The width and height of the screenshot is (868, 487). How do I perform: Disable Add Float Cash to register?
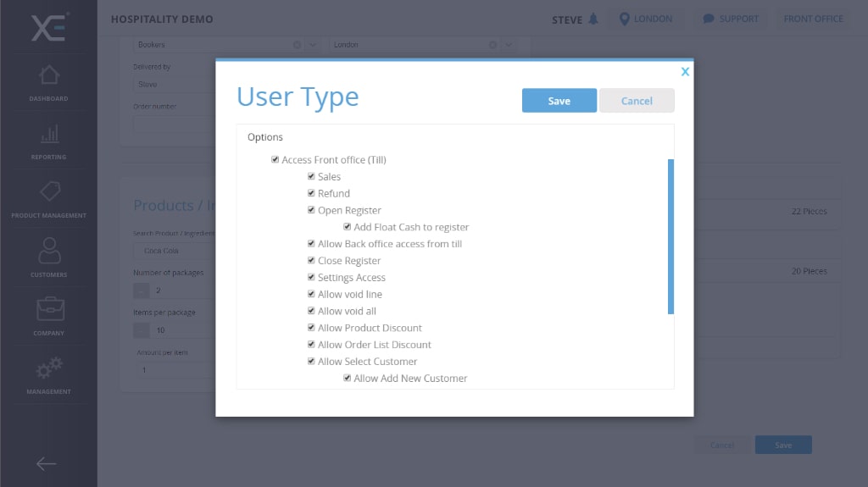click(x=348, y=227)
